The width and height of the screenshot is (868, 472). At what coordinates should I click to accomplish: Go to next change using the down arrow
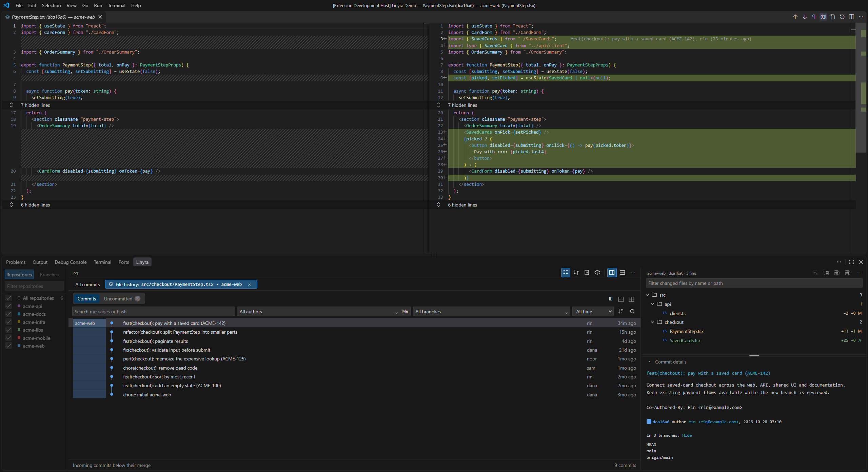click(805, 17)
